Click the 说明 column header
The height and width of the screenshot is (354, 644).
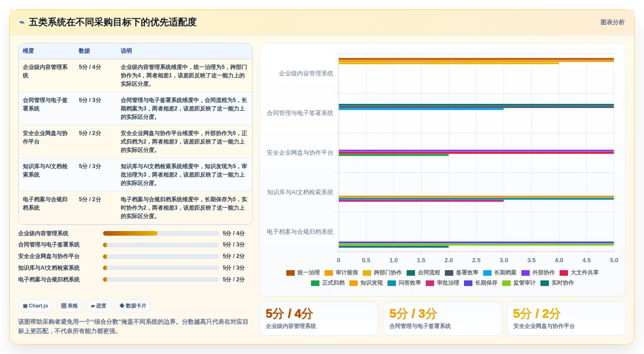point(126,51)
